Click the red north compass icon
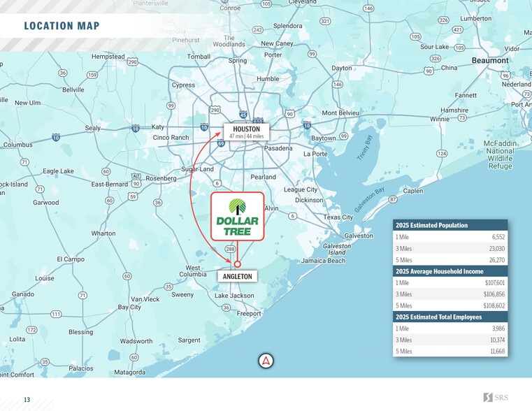The width and height of the screenshot is (532, 411). click(x=266, y=361)
